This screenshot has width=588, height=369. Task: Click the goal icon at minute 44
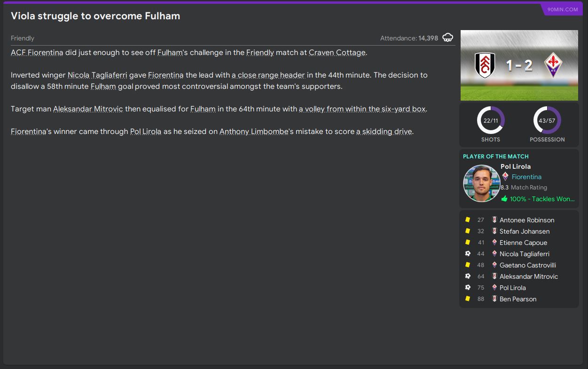tap(468, 254)
